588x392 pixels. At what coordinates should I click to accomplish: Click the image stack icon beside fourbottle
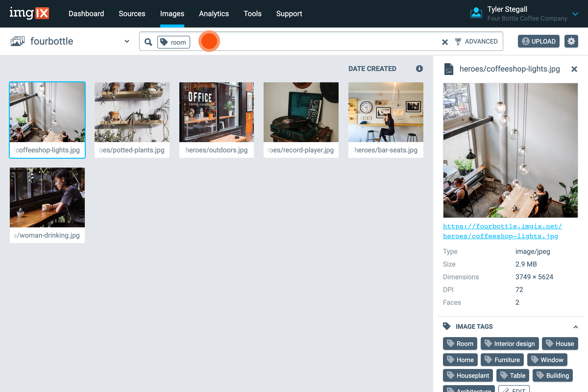[17, 41]
